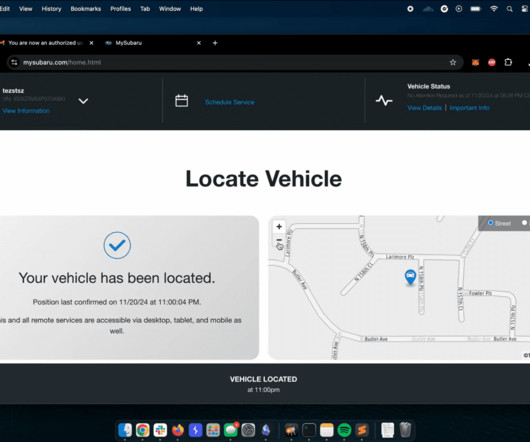Image resolution: width=530 pixels, height=442 pixels.
Task: Expand the tezstsz vehicle chevron dropdown
Action: (x=83, y=101)
